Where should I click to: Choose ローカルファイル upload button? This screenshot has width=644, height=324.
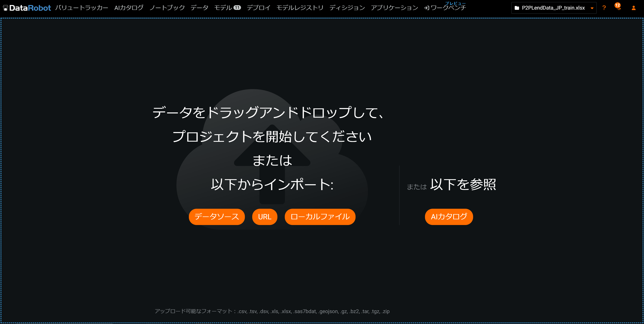tap(320, 217)
